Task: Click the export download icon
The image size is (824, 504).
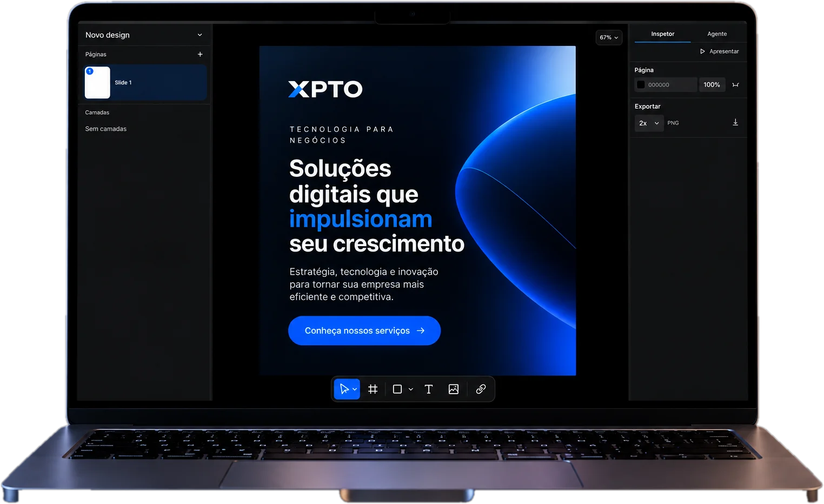Action: [x=735, y=123]
